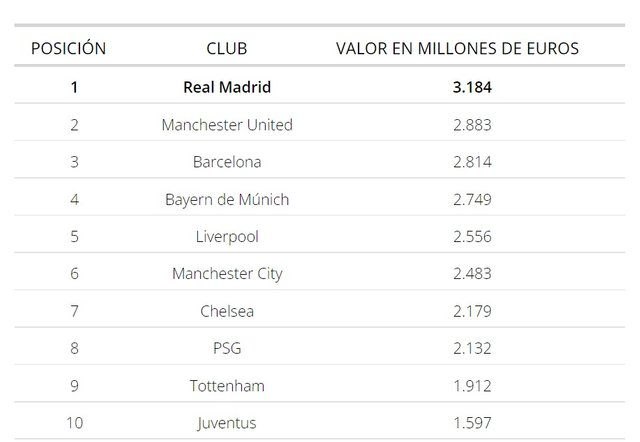This screenshot has width=640, height=442.
Task: Click the Manchester City entry
Action: (227, 274)
